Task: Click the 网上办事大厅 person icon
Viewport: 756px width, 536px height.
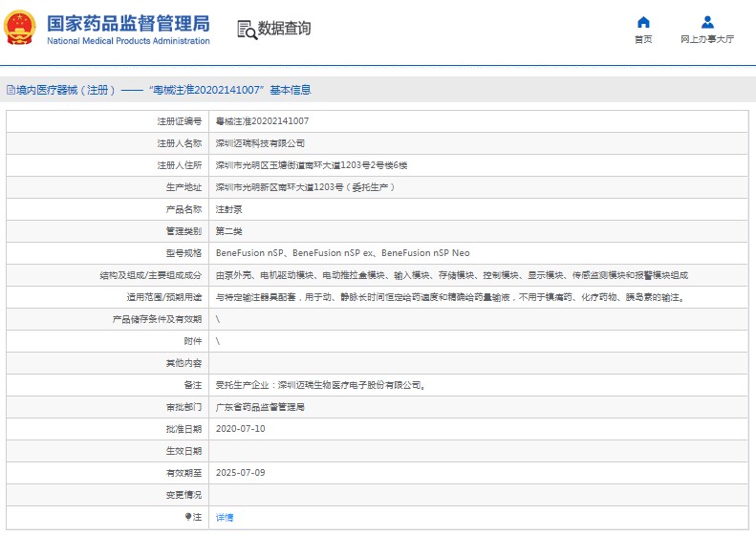Action: click(707, 22)
